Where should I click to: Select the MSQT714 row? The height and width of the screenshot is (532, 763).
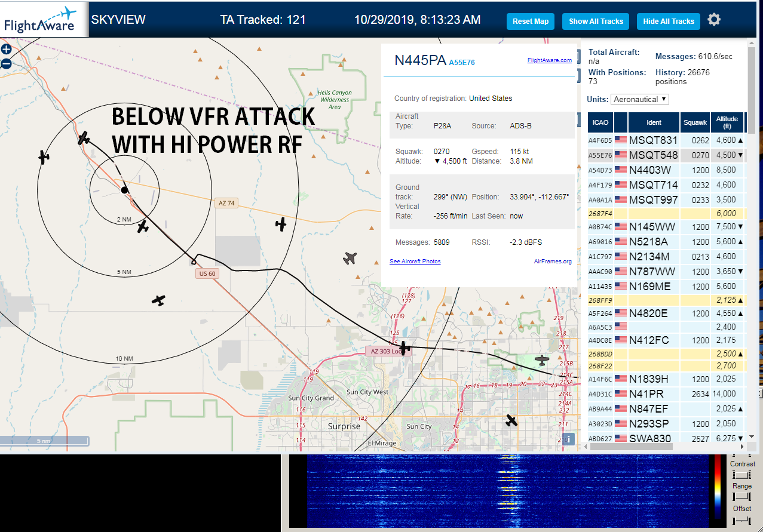coord(666,184)
